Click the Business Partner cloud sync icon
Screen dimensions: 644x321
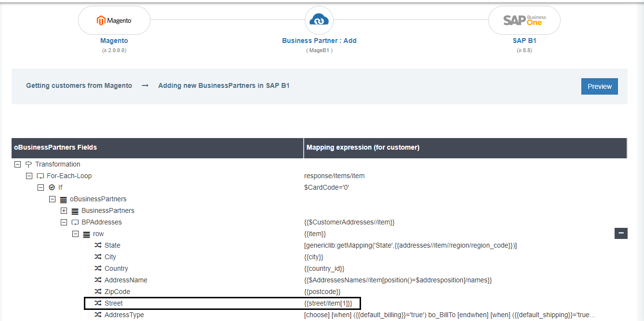click(319, 20)
